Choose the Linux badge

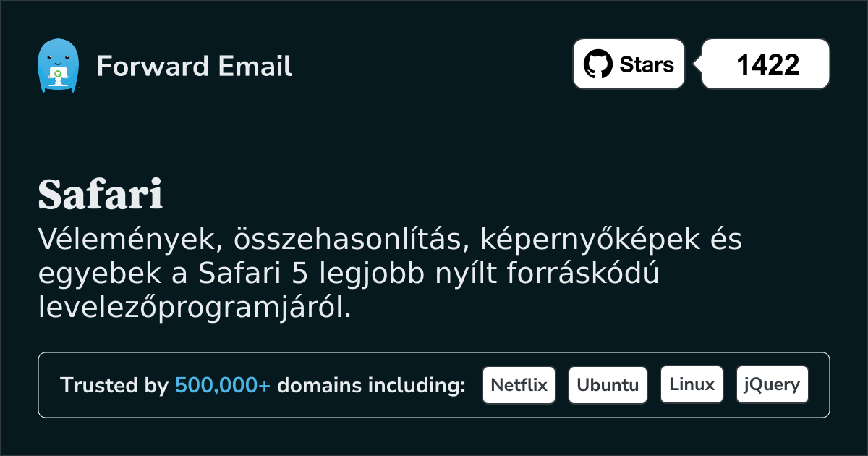(692, 384)
